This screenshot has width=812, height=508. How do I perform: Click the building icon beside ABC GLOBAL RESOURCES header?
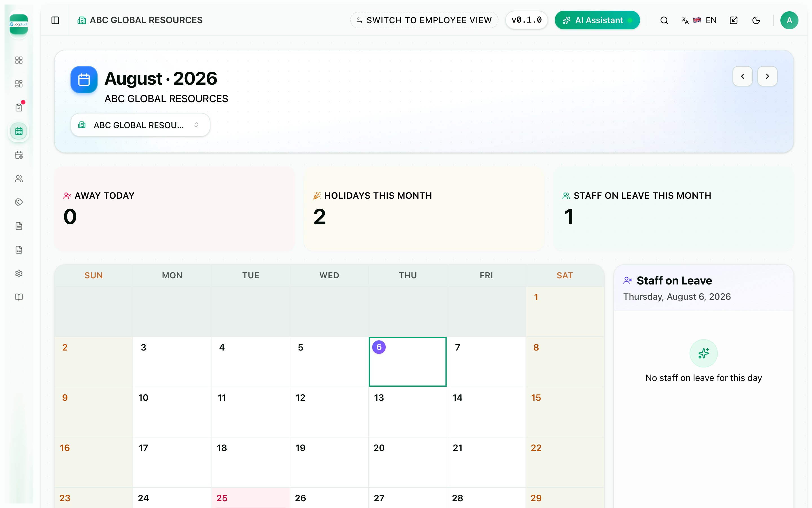tap(81, 21)
